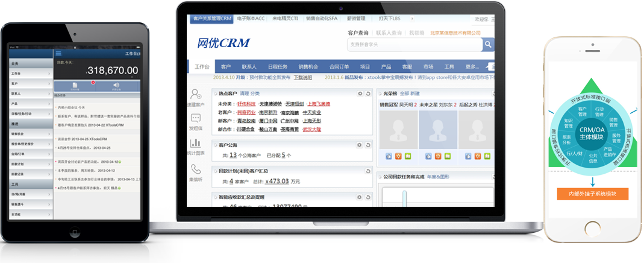
Task: Switch to the 电子账本ACC tab
Action: pyautogui.click(x=252, y=19)
